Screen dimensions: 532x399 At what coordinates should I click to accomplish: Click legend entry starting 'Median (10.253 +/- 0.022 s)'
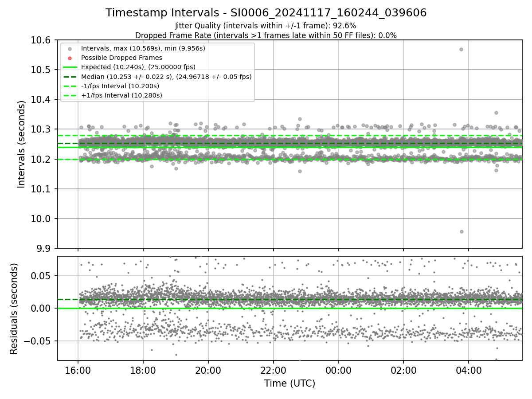pyautogui.click(x=166, y=77)
